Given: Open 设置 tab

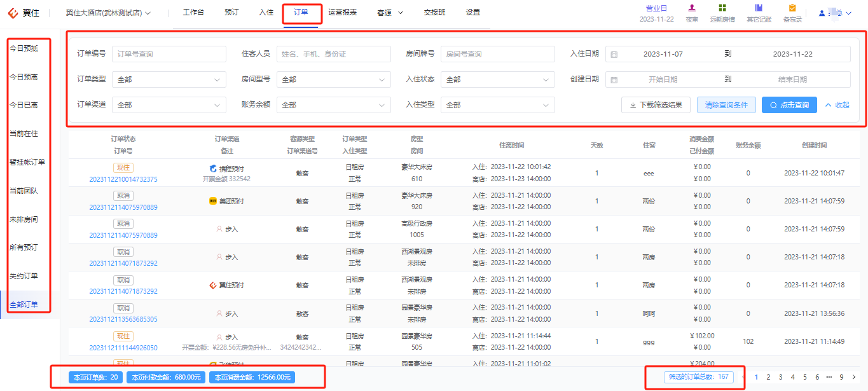Looking at the screenshot, I should point(473,12).
